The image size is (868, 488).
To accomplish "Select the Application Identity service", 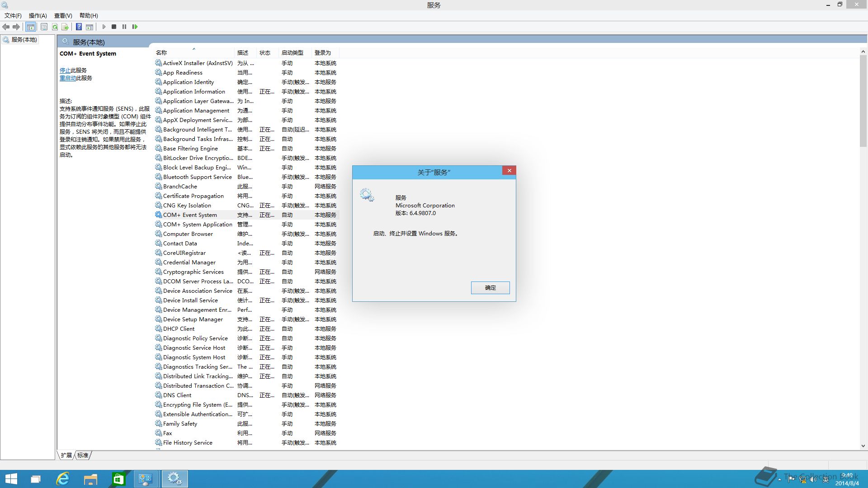I will 246,82.
